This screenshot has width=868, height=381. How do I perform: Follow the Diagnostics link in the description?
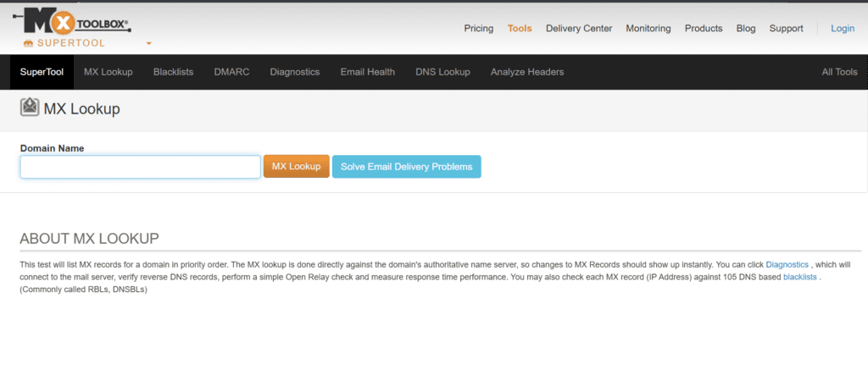pyautogui.click(x=787, y=265)
